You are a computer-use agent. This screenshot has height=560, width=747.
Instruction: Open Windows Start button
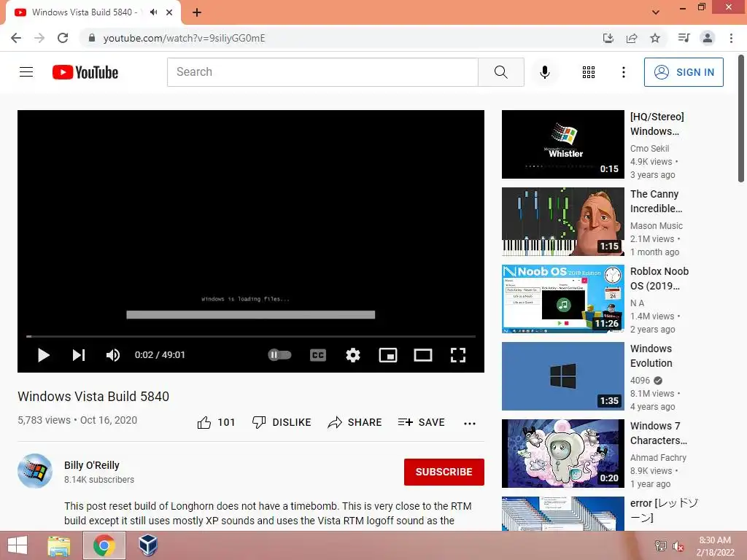pyautogui.click(x=18, y=545)
